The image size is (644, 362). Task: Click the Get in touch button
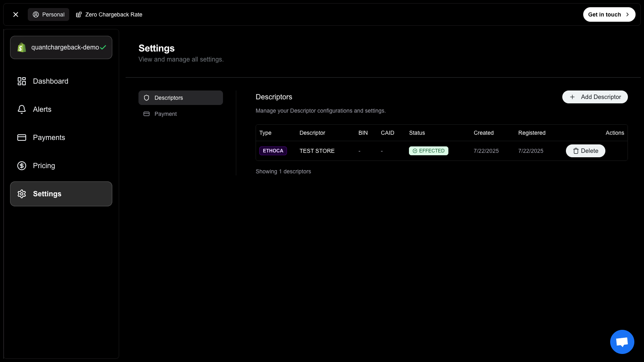(609, 14)
